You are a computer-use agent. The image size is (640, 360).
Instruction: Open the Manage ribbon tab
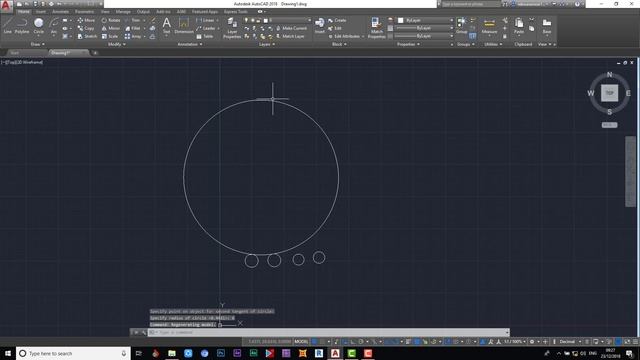pyautogui.click(x=123, y=12)
